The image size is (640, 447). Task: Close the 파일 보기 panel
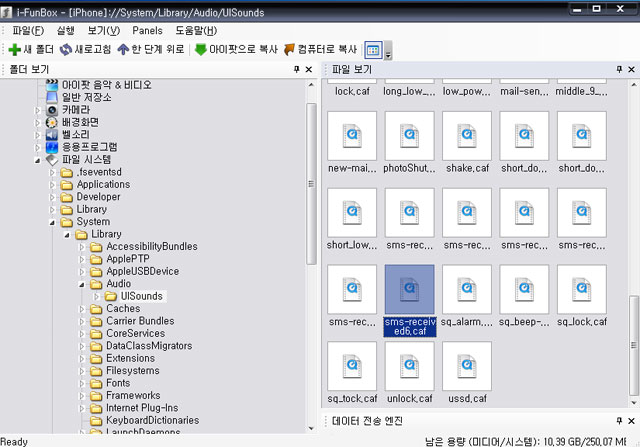pyautogui.click(x=631, y=69)
